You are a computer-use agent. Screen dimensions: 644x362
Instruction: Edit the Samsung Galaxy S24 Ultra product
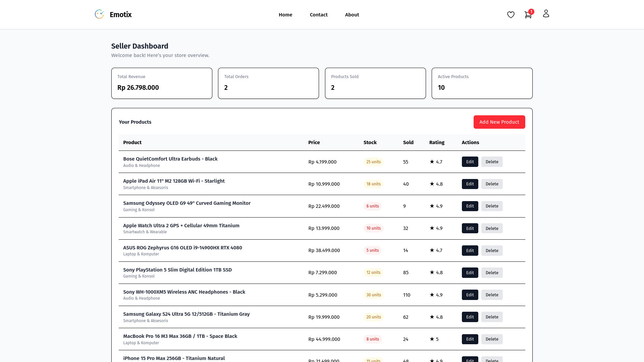pyautogui.click(x=470, y=317)
